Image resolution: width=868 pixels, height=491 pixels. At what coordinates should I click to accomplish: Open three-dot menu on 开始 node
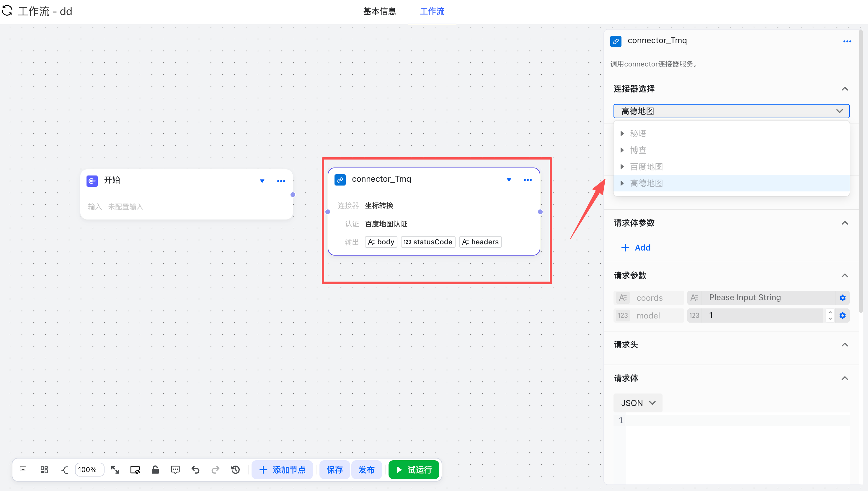[x=281, y=181]
